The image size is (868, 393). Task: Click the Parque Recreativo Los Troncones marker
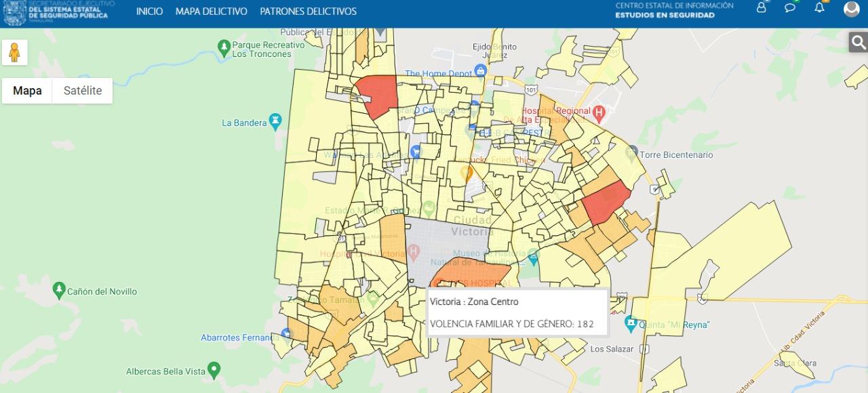(224, 47)
